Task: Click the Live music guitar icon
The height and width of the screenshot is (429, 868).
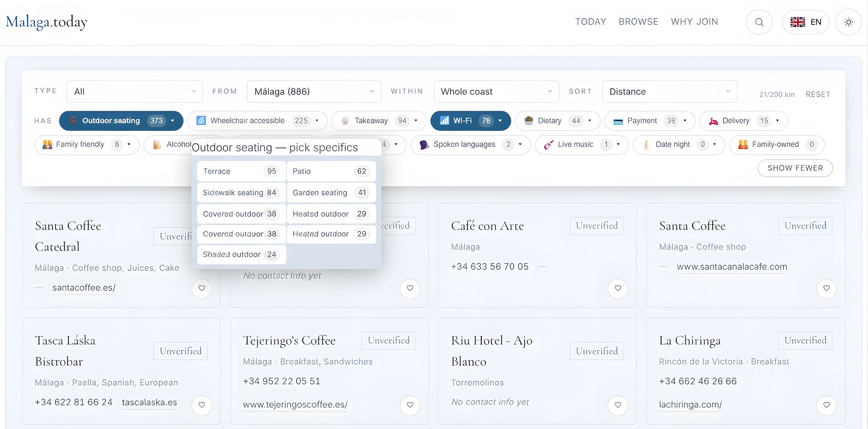Action: [x=548, y=144]
